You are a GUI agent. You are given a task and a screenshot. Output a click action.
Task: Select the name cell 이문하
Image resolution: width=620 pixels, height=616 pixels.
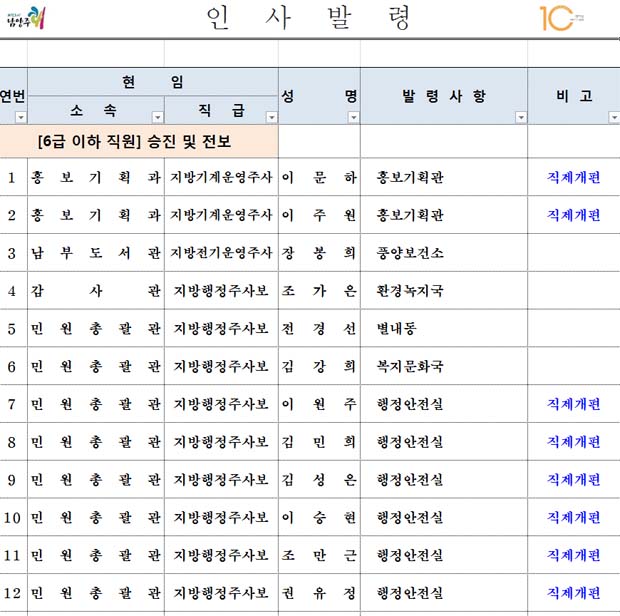tap(319, 177)
